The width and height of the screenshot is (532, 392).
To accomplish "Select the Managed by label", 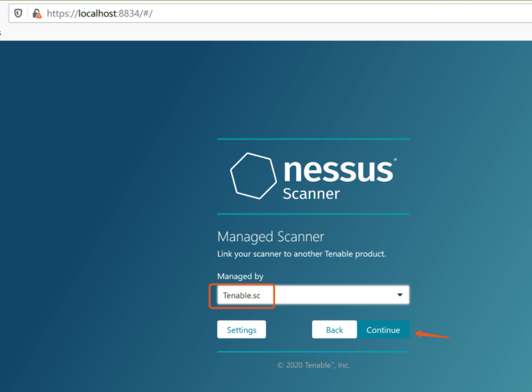I will [x=240, y=276].
